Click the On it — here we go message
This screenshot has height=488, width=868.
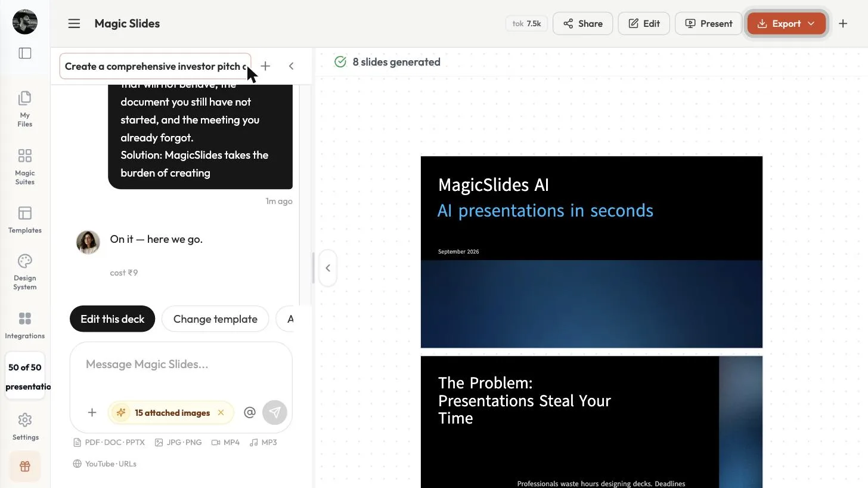coord(156,239)
